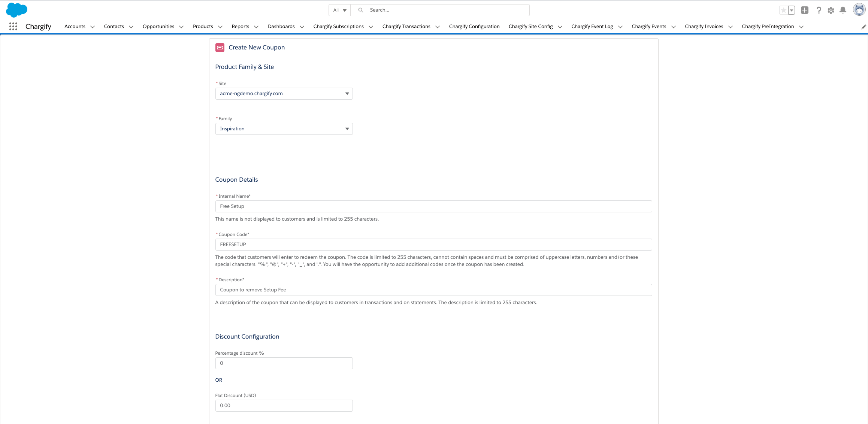
Task: Open the search scope All dropdown
Action: click(339, 10)
